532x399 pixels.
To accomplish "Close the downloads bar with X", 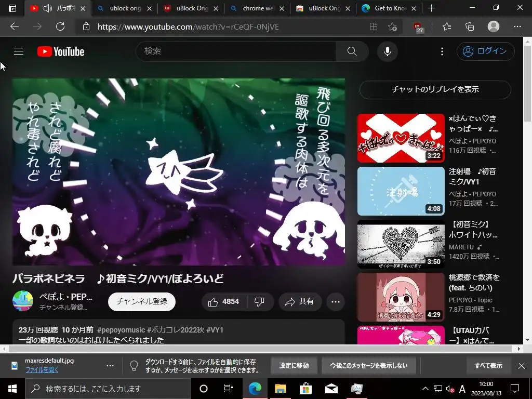I will [x=522, y=366].
